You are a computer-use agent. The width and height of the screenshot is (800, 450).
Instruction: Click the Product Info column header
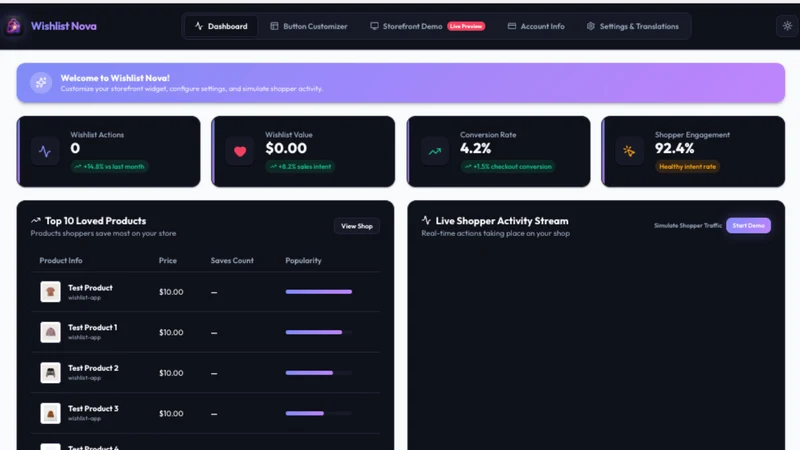pyautogui.click(x=61, y=260)
